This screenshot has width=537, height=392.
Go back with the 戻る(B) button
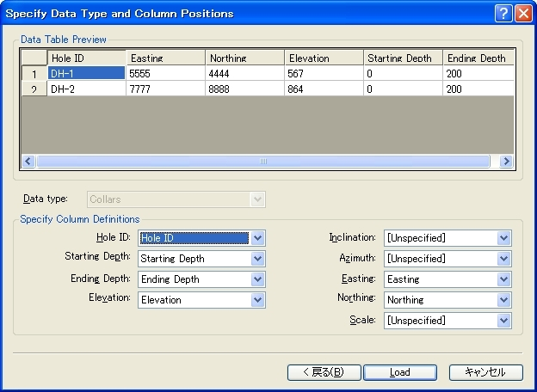323,372
